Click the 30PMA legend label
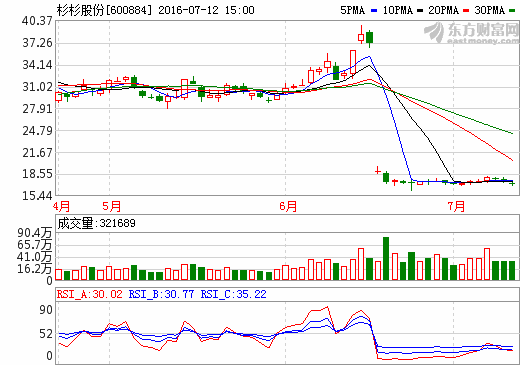This screenshot has width=520, height=365. [490, 10]
